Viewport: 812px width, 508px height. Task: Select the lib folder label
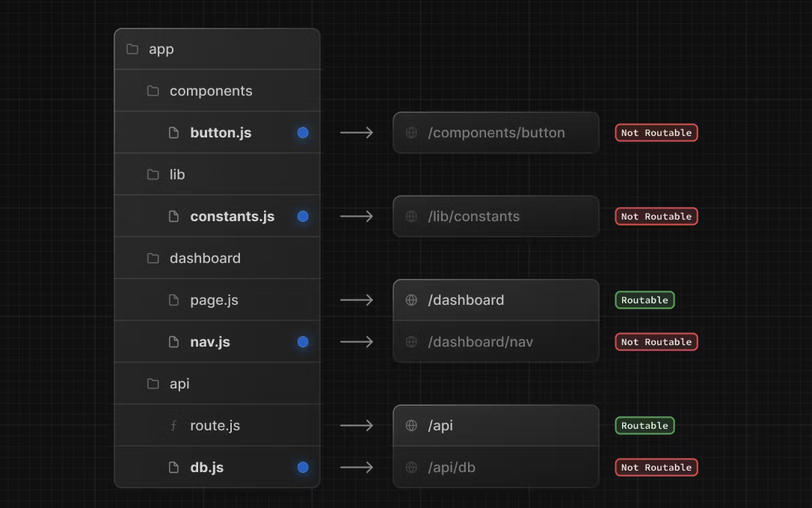[x=177, y=174]
